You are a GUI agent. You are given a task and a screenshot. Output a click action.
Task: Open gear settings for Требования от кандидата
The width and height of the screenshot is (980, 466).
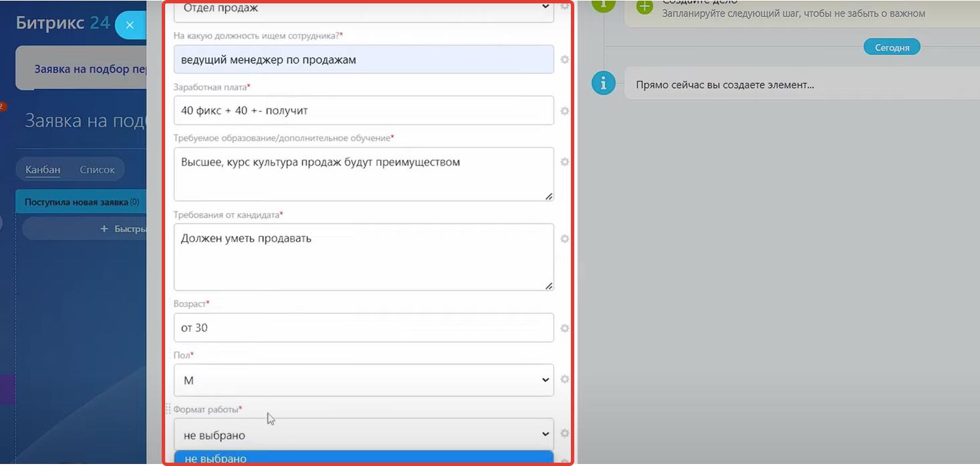(564, 239)
